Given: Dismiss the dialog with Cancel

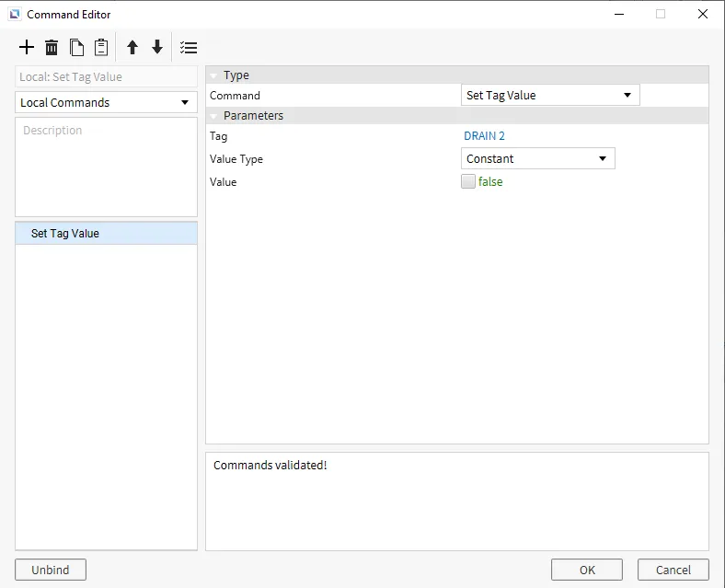Looking at the screenshot, I should coord(673,570).
